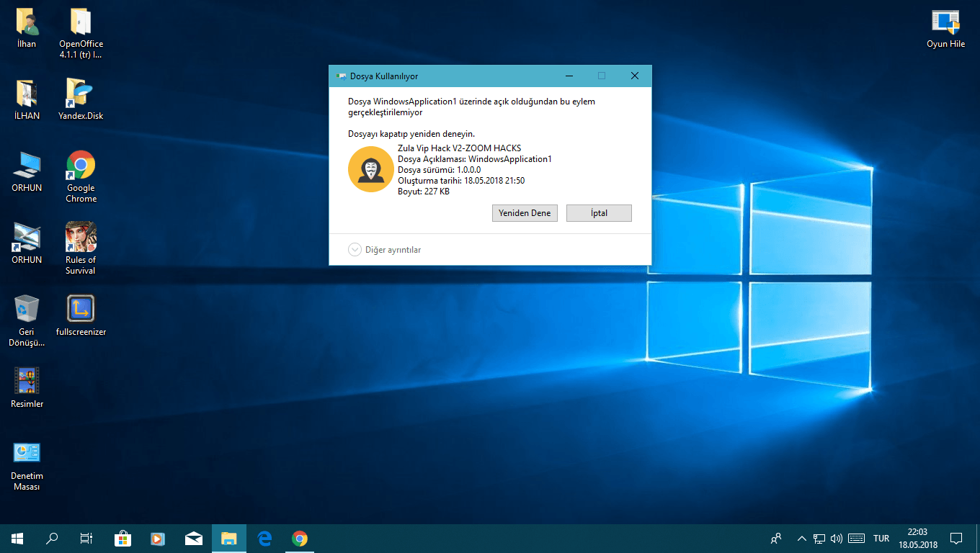Minimize the Dosya Kullanılıyor dialog
Image resolution: width=980 pixels, height=553 pixels.
tap(569, 76)
